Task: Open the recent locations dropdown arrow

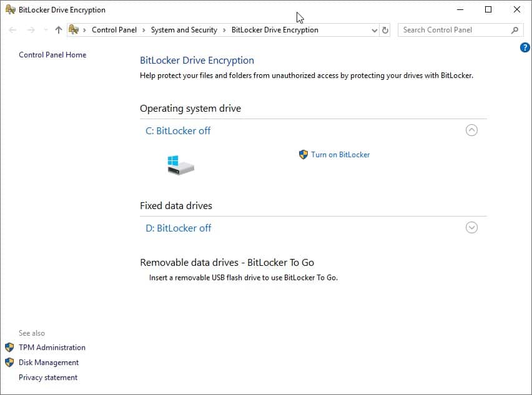Action: point(46,30)
